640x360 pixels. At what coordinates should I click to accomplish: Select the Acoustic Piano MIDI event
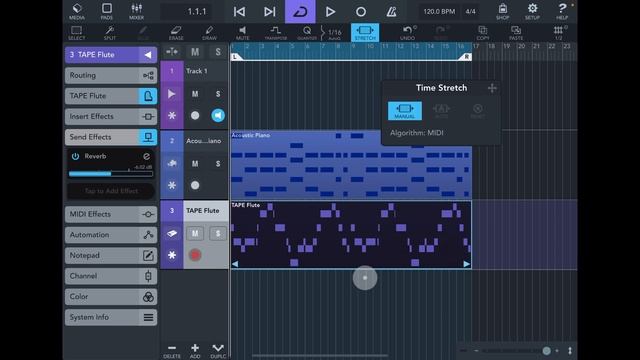click(351, 165)
